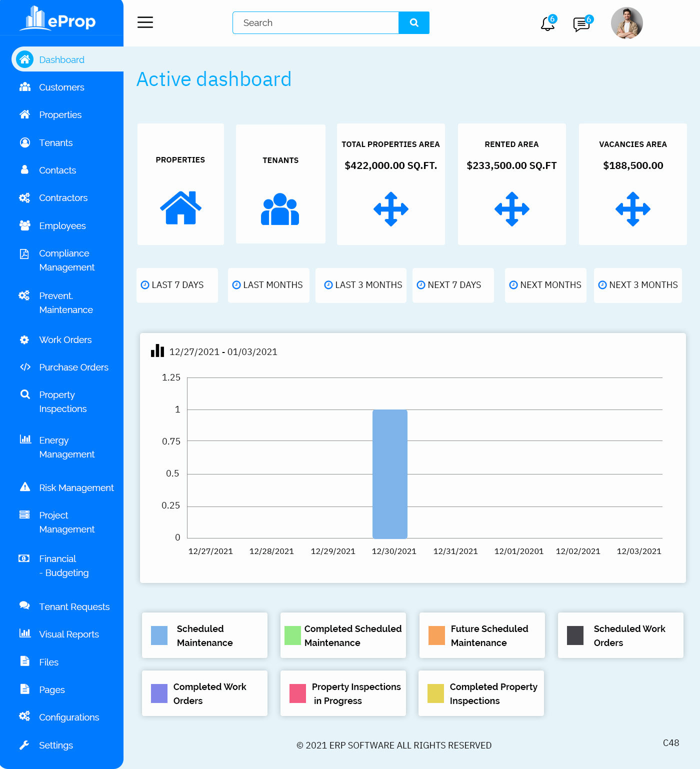700x769 pixels.
Task: Click the search magnifier button
Action: tap(414, 23)
